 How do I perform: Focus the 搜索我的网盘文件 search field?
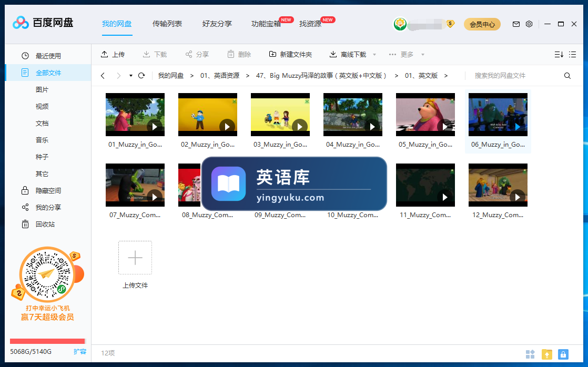pos(514,76)
